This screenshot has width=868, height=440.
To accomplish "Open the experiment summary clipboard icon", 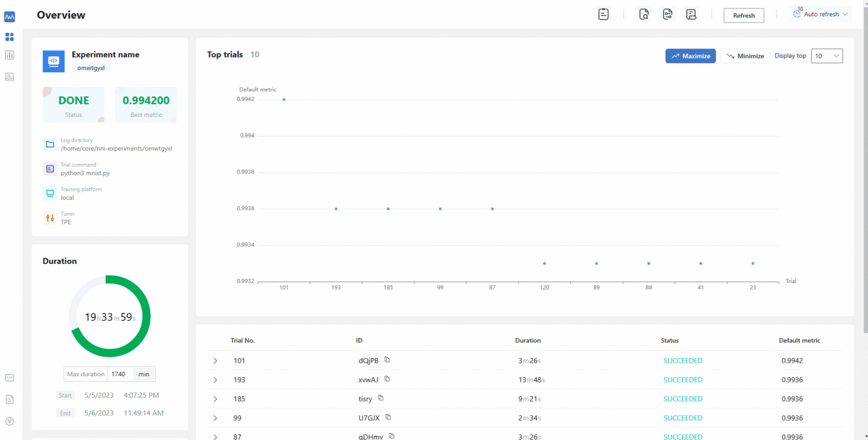I will point(603,14).
